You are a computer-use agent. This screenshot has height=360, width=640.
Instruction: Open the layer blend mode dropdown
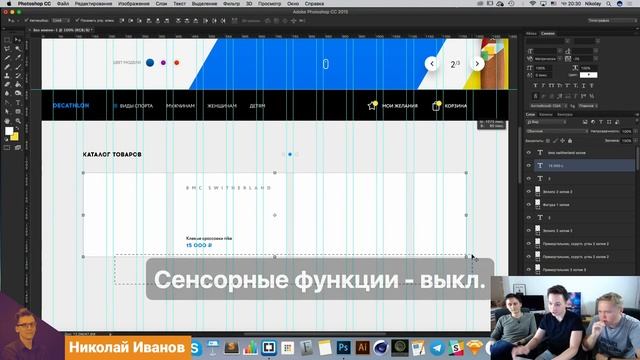[557, 131]
